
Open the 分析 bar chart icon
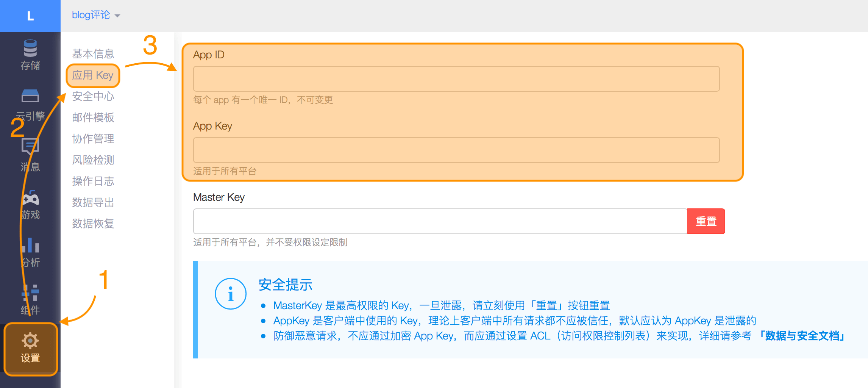click(30, 246)
